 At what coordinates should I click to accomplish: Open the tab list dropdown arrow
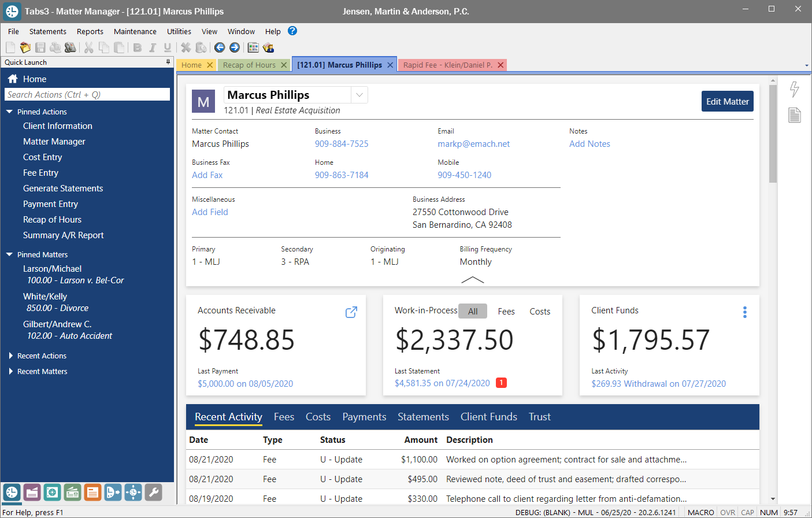pos(807,65)
